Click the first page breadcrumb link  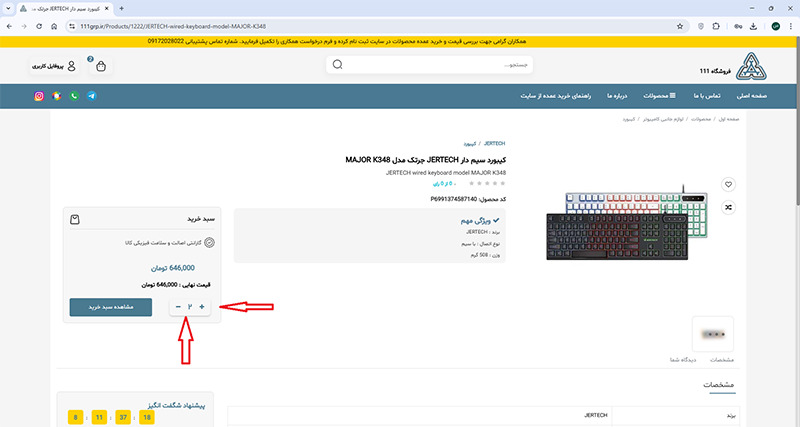point(729,119)
